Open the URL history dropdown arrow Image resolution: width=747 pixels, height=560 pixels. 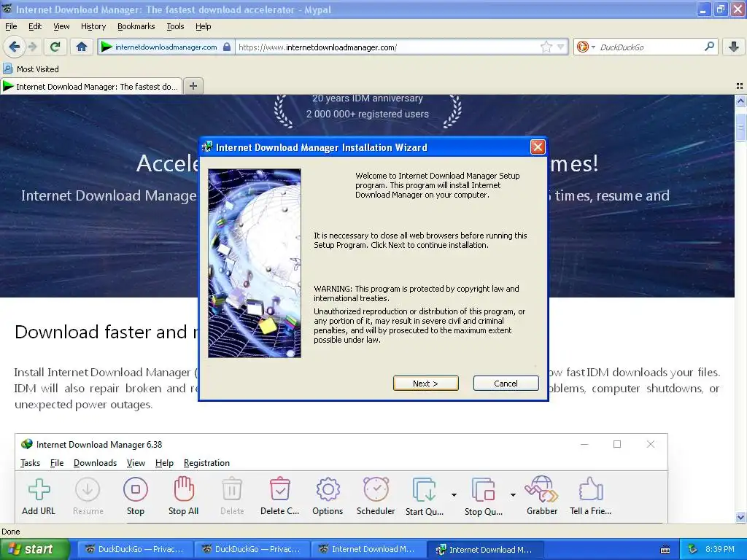[x=561, y=47]
